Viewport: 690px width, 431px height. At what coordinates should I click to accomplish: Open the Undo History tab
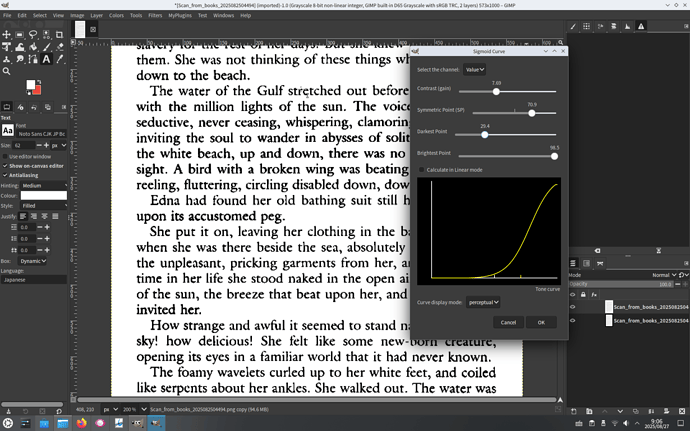pos(34,107)
